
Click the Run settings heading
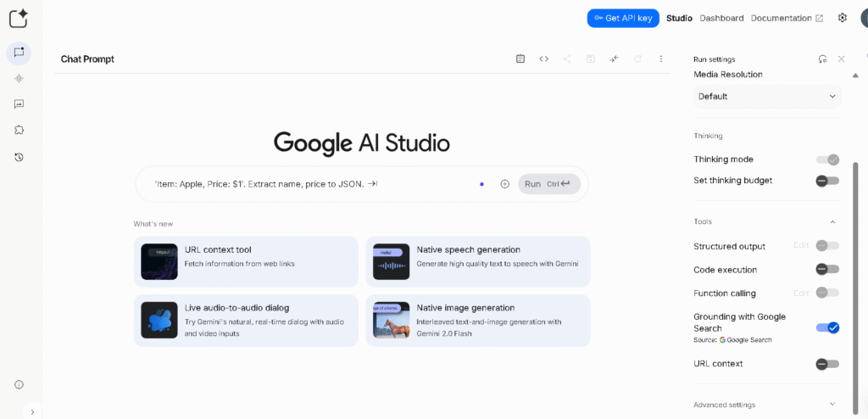(714, 59)
